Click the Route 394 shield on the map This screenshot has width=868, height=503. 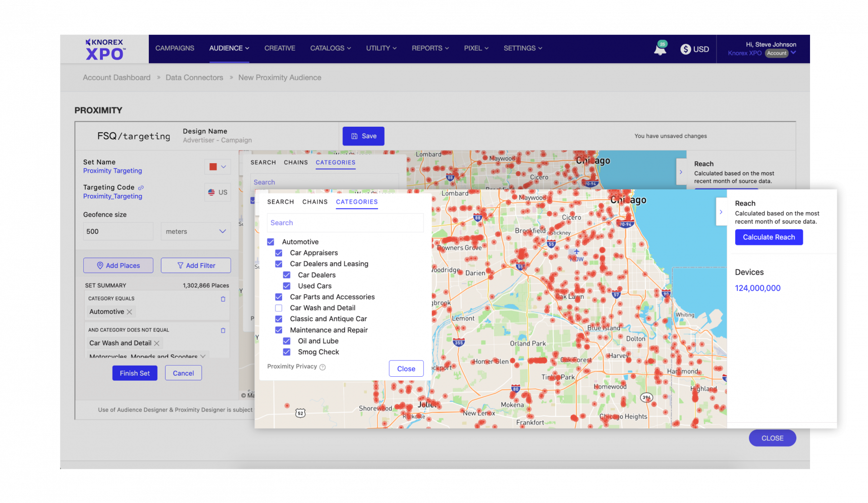coord(646,397)
